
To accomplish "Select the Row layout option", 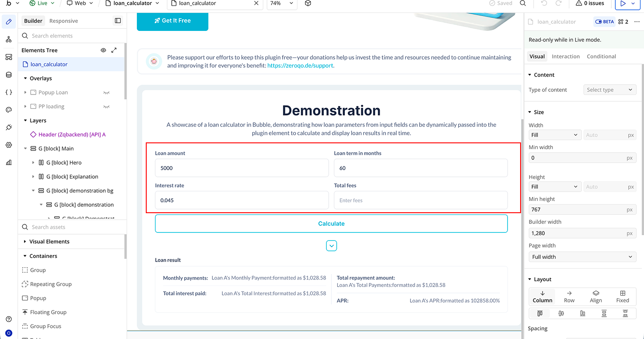I will 569,296.
